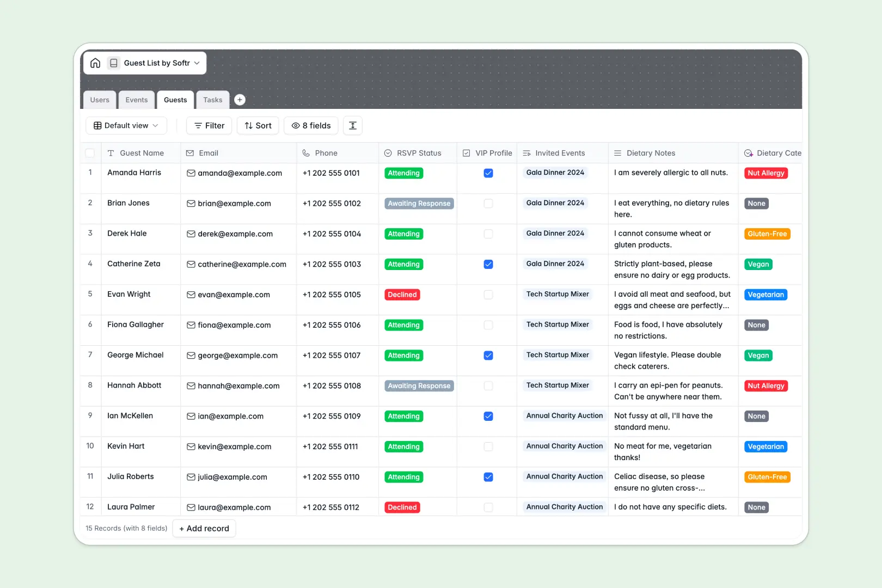Select the Nut Allergy tag for Hannah Abbott

point(765,385)
